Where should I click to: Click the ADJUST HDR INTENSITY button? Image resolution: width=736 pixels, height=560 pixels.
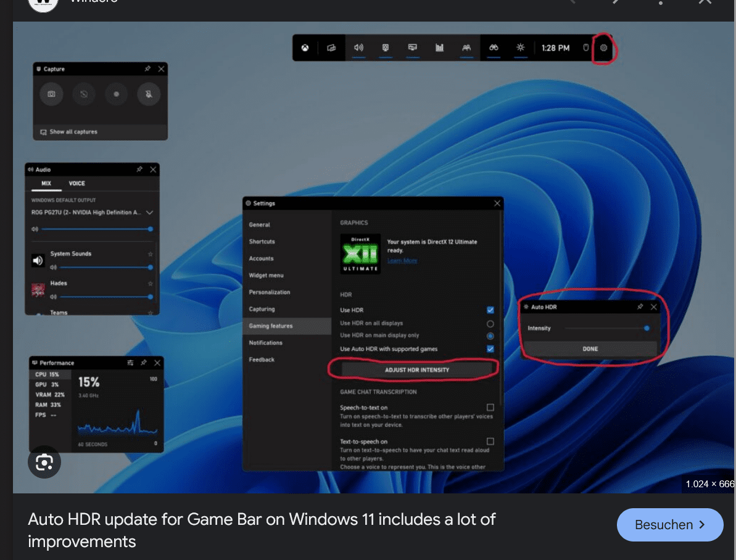tap(417, 370)
